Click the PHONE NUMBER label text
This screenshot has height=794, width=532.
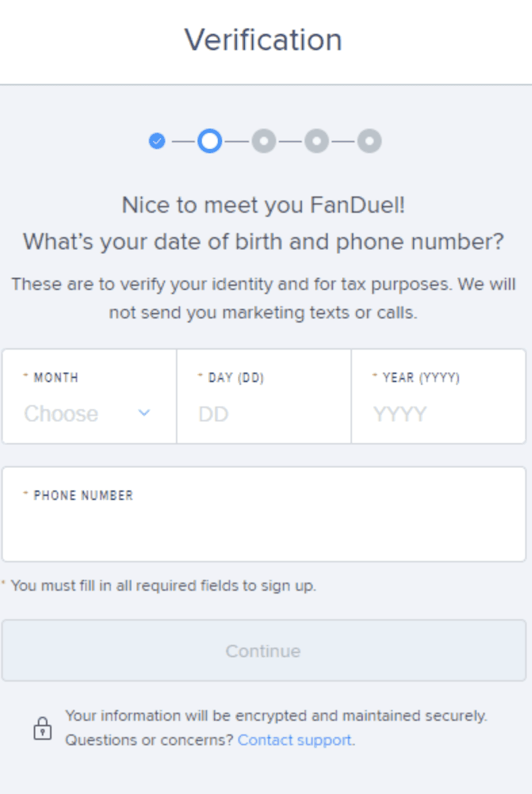pos(83,495)
